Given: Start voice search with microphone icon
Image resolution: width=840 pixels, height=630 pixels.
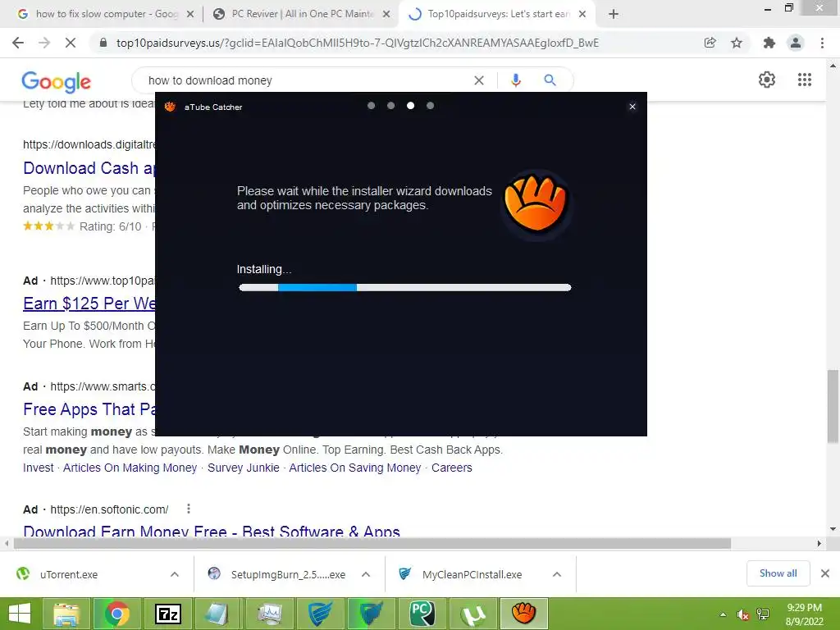Looking at the screenshot, I should (516, 80).
